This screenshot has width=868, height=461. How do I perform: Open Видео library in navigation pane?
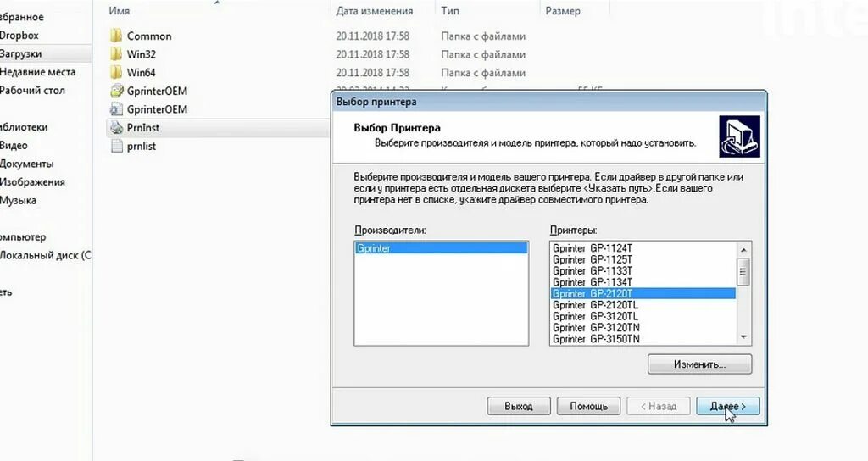point(14,145)
